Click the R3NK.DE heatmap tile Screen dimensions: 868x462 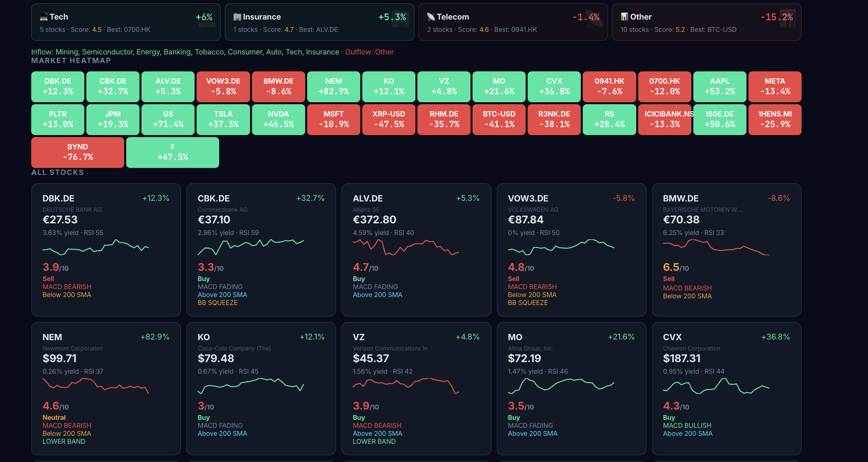(x=554, y=119)
